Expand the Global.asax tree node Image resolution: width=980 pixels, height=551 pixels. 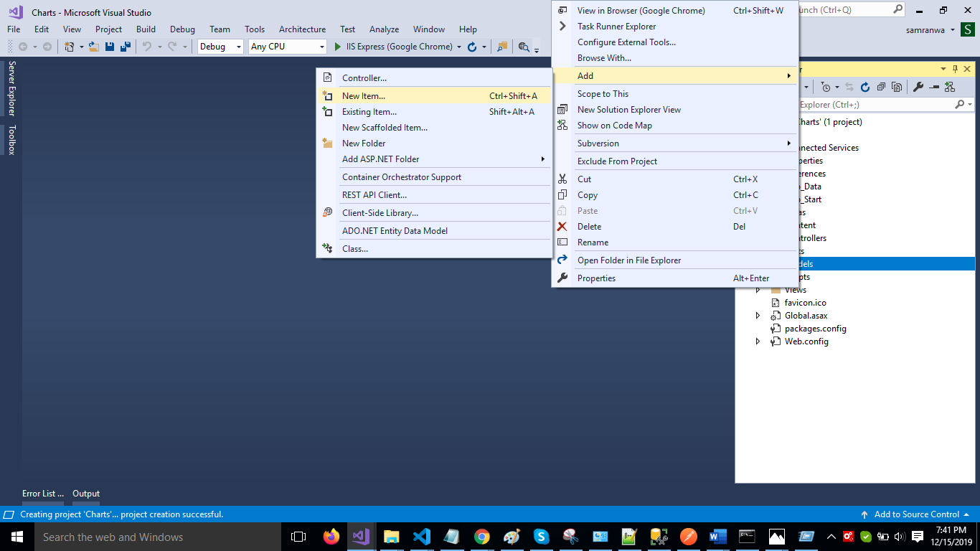(758, 316)
